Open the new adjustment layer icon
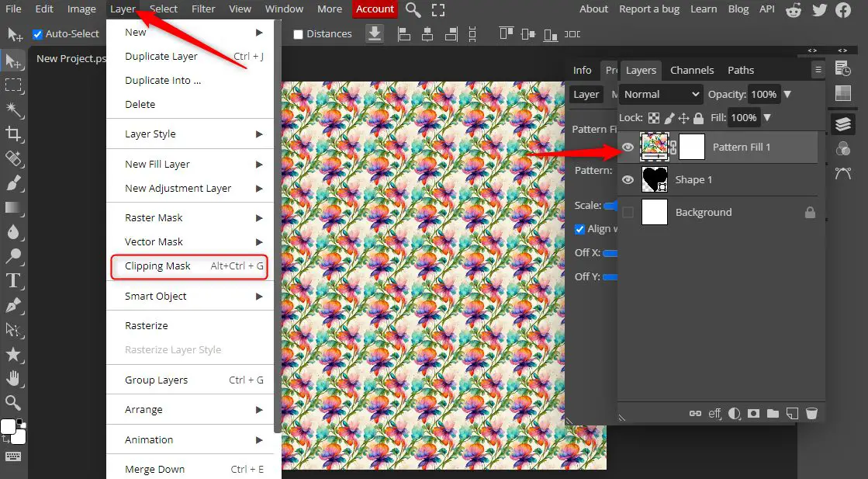The height and width of the screenshot is (479, 868). [x=734, y=413]
